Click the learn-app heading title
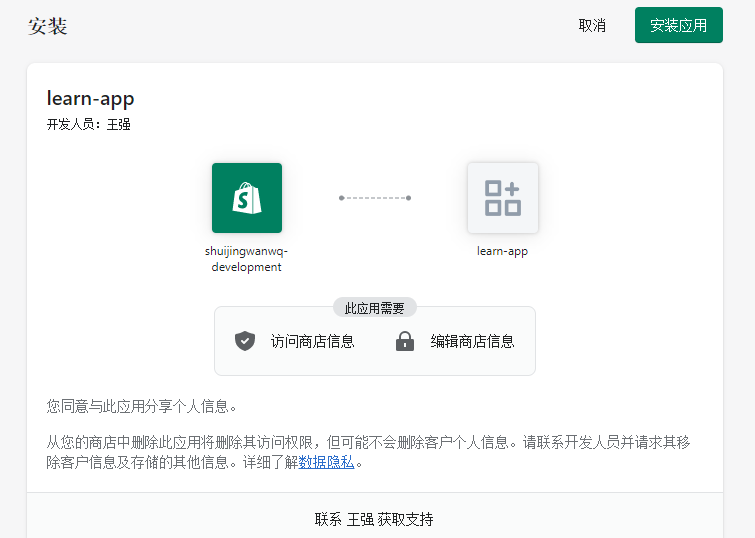755x538 pixels. point(90,99)
